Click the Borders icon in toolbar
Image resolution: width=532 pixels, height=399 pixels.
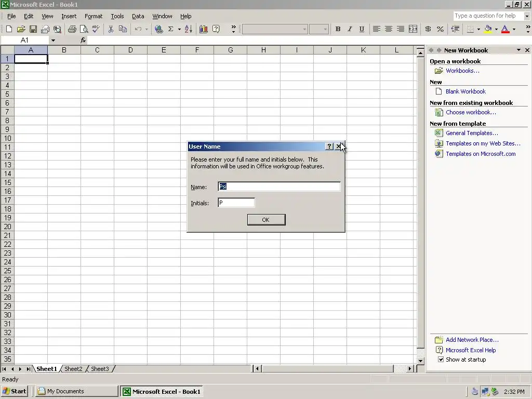click(470, 29)
